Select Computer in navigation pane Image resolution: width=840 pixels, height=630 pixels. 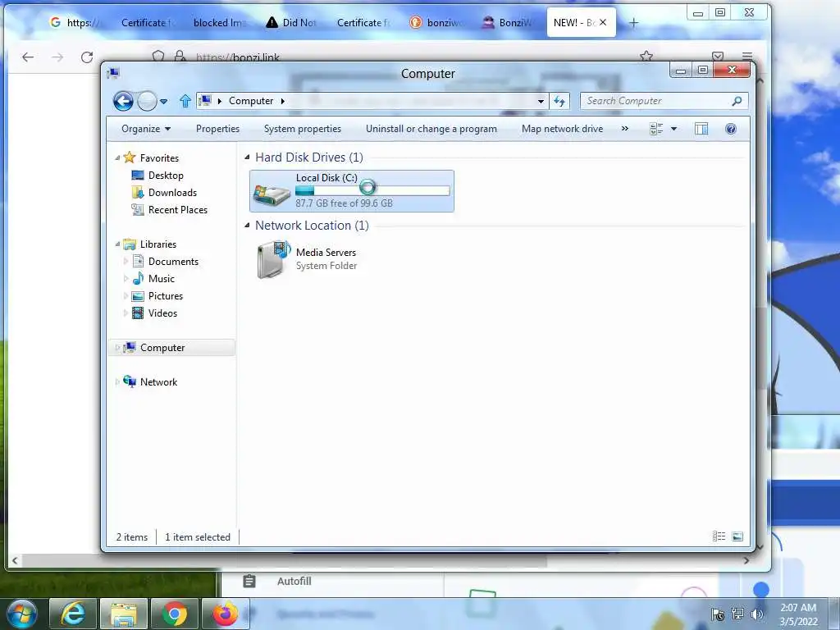coord(162,348)
